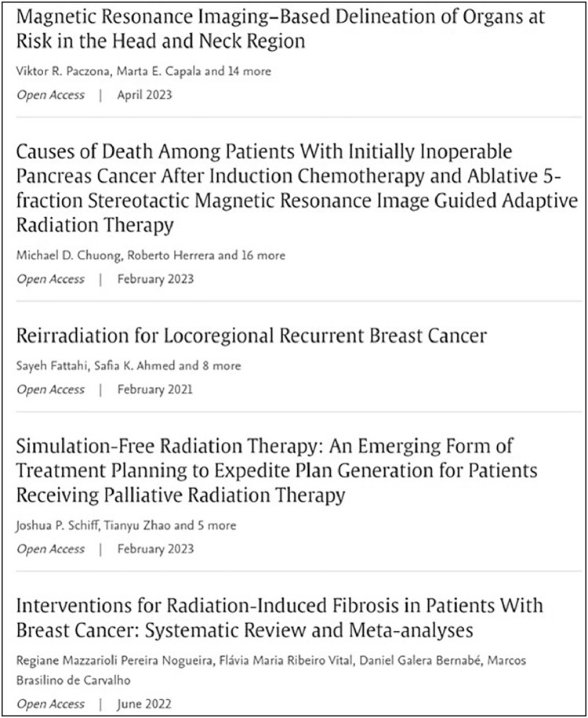Click author Joshua P. Schiff

click(x=51, y=525)
